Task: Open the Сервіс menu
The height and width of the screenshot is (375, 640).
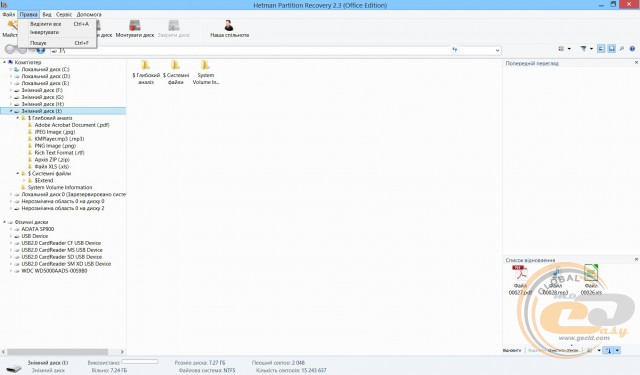Action: click(x=64, y=14)
